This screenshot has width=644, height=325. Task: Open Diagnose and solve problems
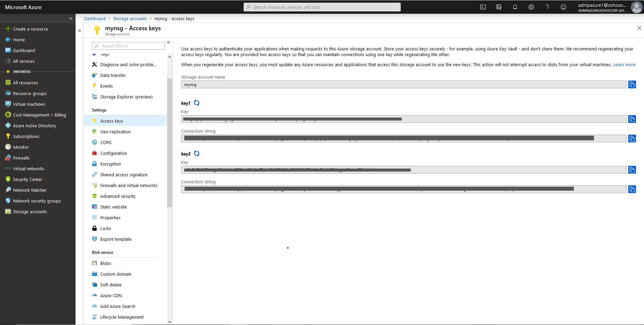click(125, 64)
